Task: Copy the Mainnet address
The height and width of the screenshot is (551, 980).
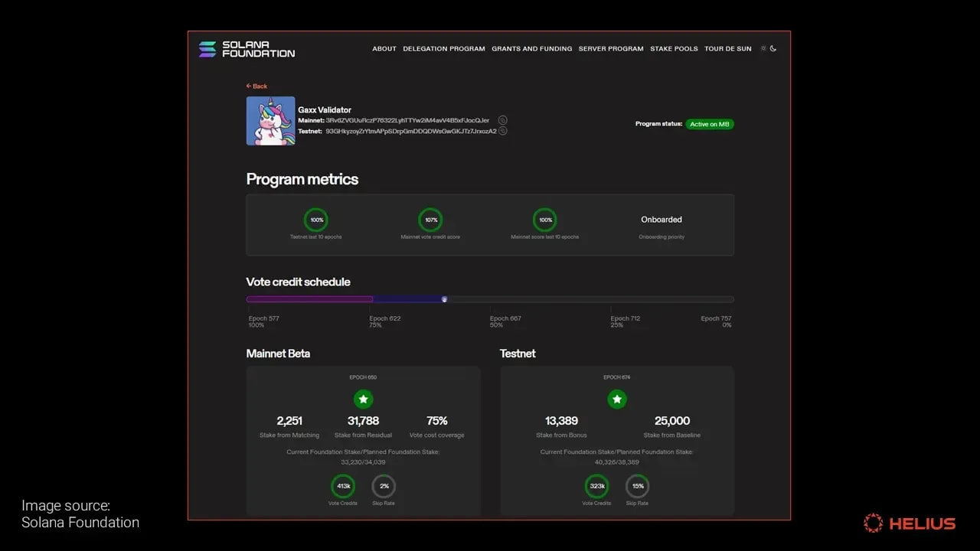Action: (x=502, y=120)
